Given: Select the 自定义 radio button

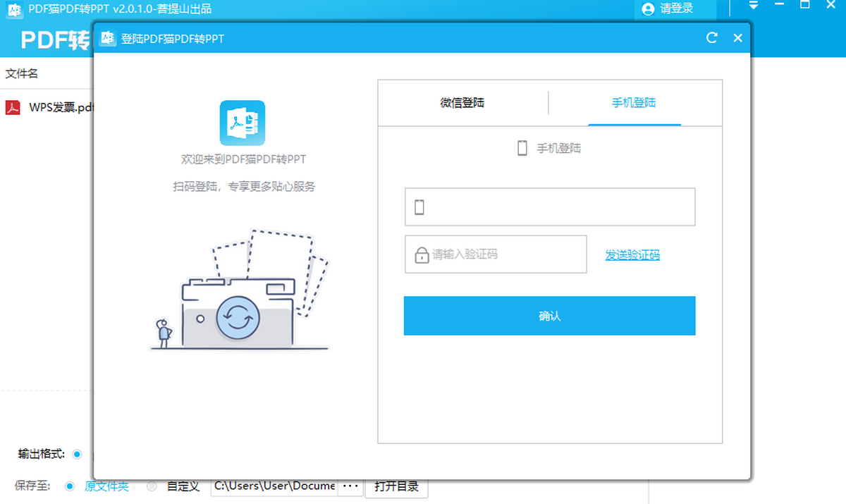Looking at the screenshot, I should coord(152,486).
